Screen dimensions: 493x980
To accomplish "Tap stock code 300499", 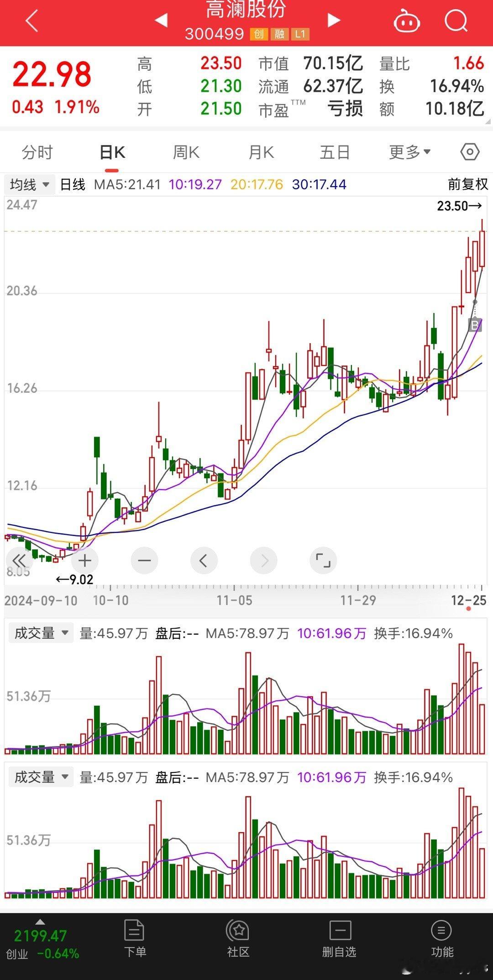I will [215, 34].
